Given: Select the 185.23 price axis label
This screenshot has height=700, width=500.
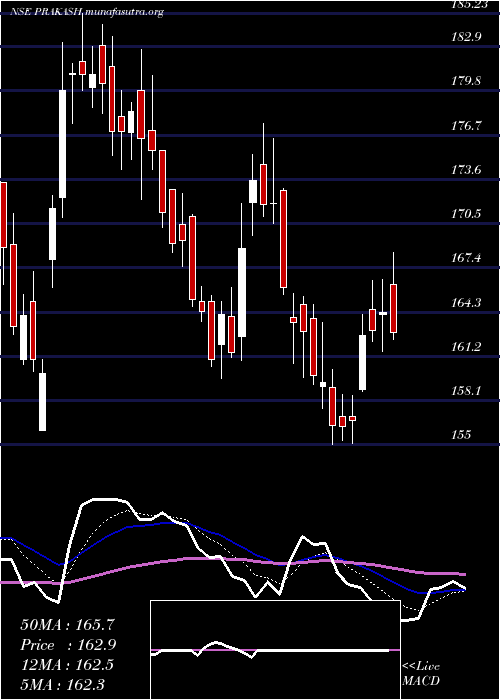Looking at the screenshot, I should coord(468,5).
